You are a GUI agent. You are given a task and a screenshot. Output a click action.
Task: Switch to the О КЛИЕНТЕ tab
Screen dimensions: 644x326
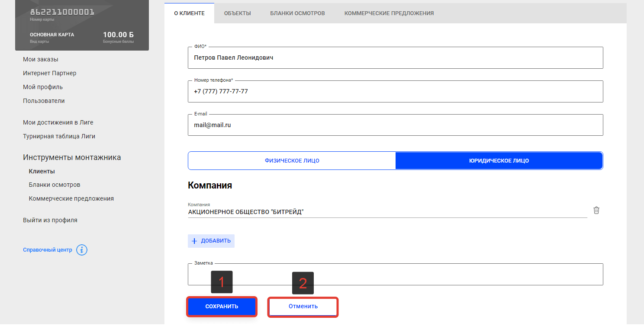point(189,13)
